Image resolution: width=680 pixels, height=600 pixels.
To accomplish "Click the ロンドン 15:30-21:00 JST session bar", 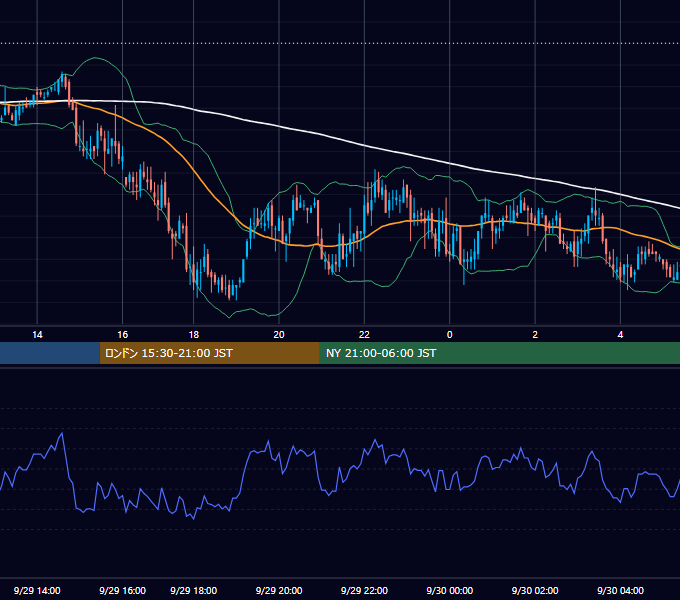I will [209, 353].
